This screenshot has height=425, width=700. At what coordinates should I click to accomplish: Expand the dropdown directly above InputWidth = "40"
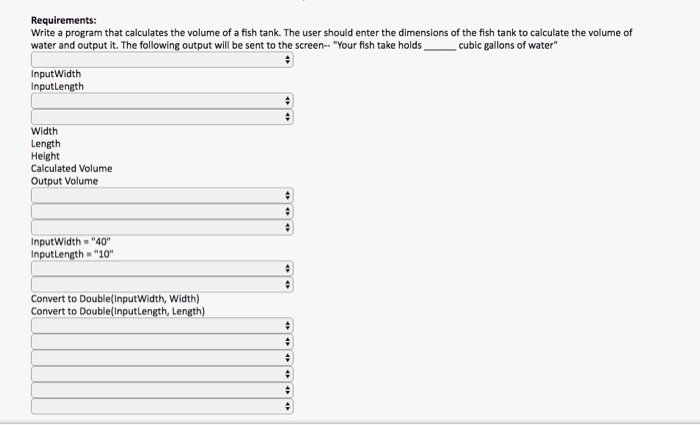[x=162, y=228]
